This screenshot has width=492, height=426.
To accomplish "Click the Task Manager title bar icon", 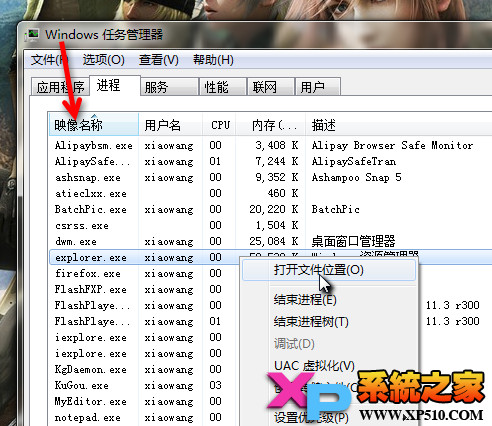I will click(32, 35).
